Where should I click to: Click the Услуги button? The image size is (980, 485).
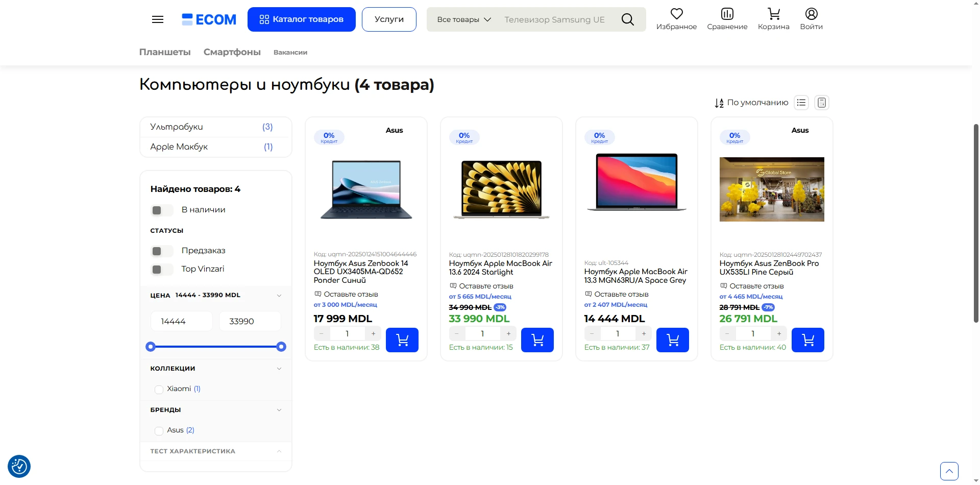(389, 19)
